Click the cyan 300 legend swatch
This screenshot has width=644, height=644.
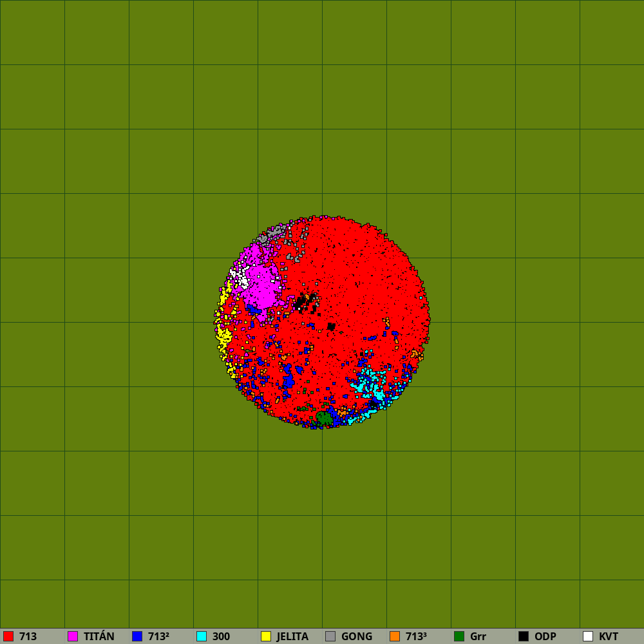click(x=202, y=636)
